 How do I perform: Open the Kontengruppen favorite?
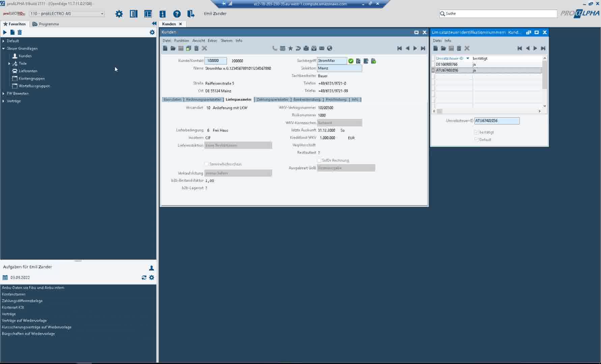32,78
